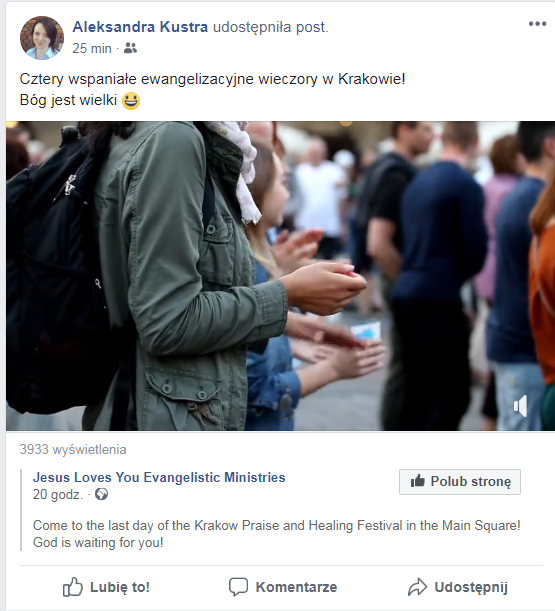This screenshot has width=555, height=611.
Task: Click the friends audience icon
Action: (130, 48)
